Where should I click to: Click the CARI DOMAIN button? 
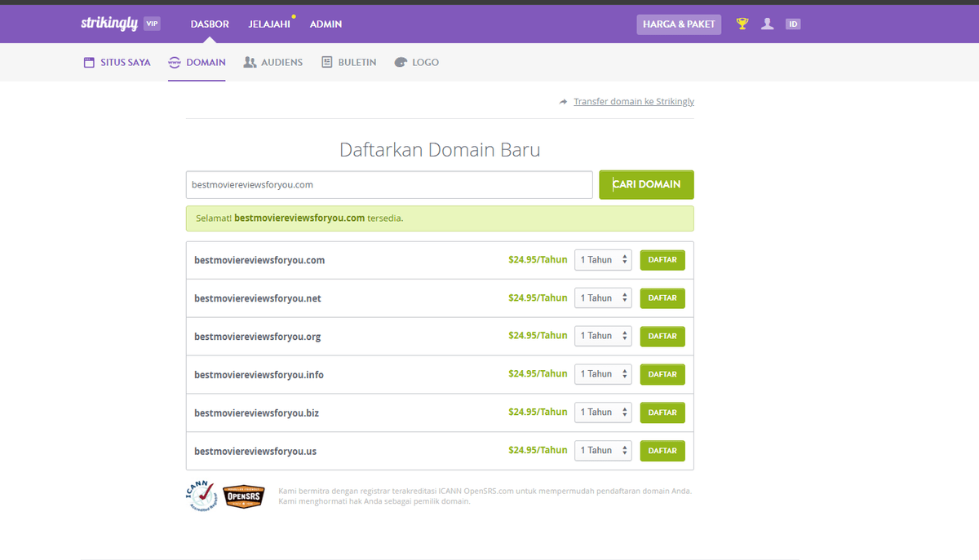(x=646, y=184)
